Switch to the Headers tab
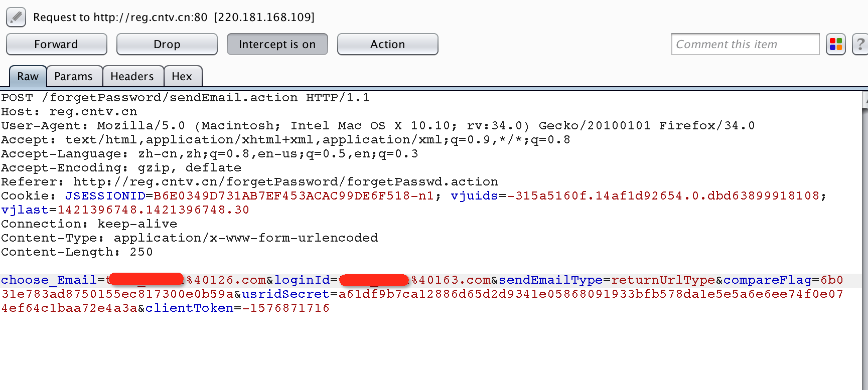 click(x=132, y=76)
